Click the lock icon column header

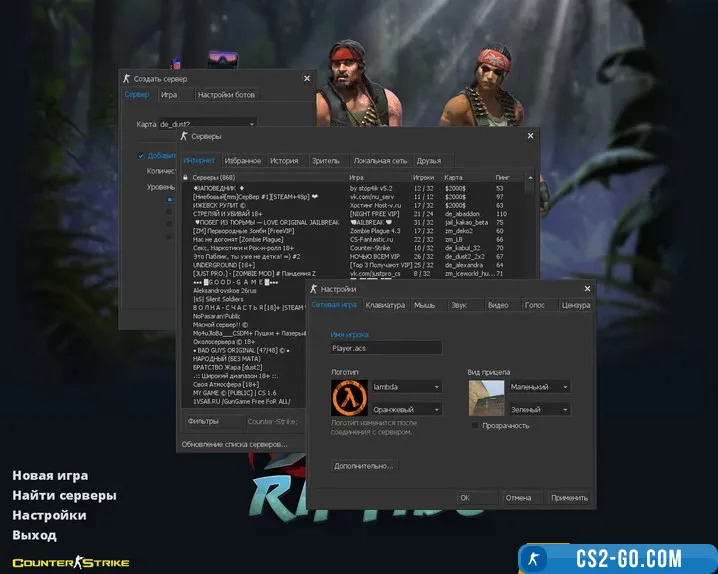pyautogui.click(x=186, y=177)
